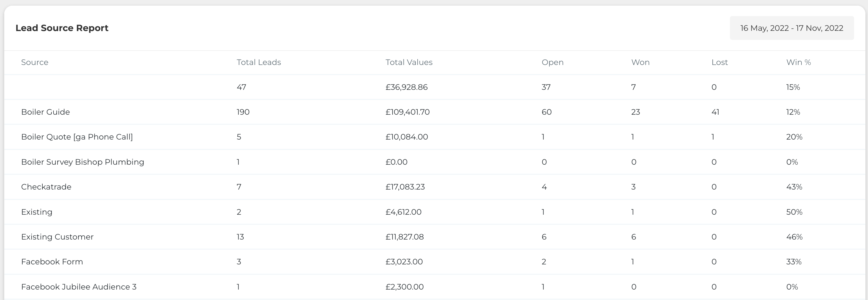Image resolution: width=868 pixels, height=300 pixels.
Task: Select the 190 total leads cell
Action: click(x=243, y=112)
